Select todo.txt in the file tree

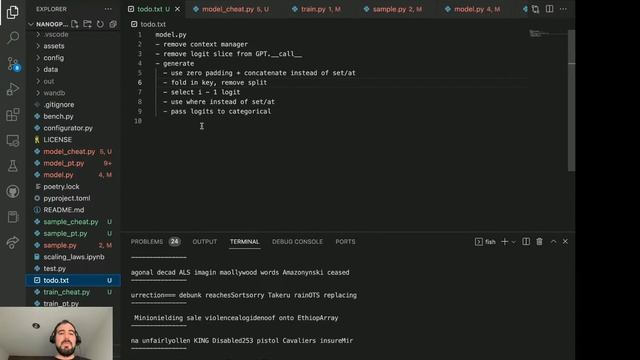coord(73,280)
